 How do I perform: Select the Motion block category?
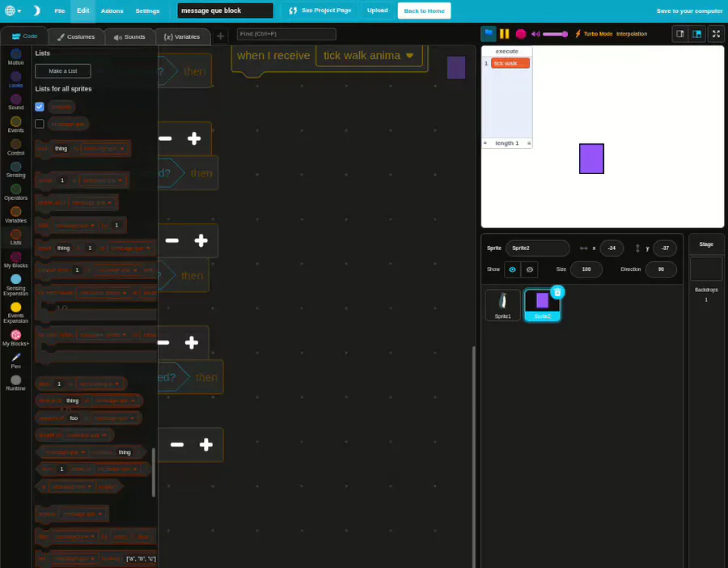point(16,57)
